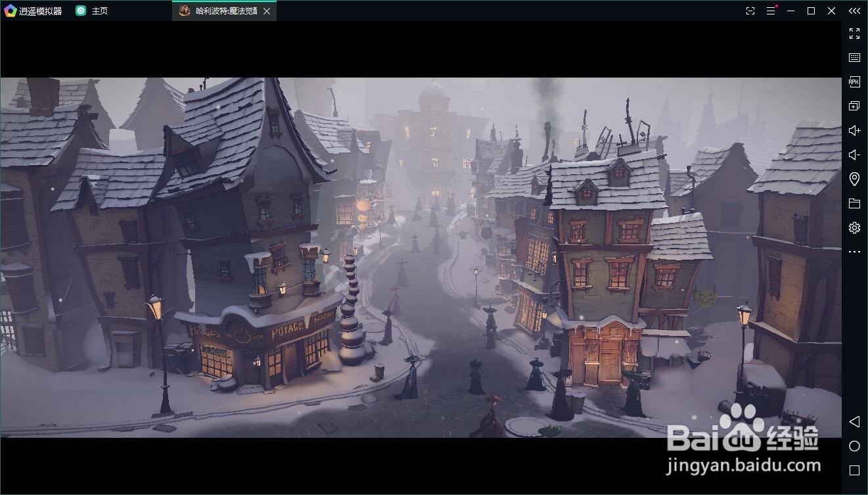Click the Harry Potter game tab icon
The height and width of the screenshot is (495, 868).
click(185, 11)
